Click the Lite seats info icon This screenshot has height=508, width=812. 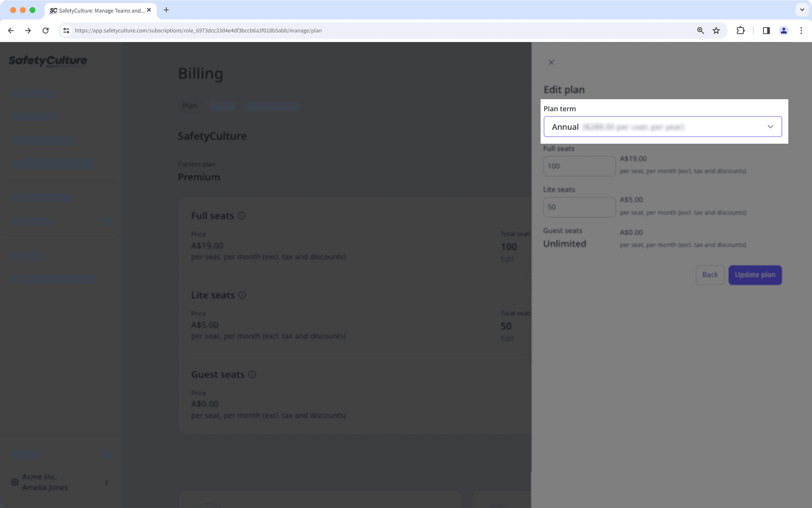click(x=242, y=295)
